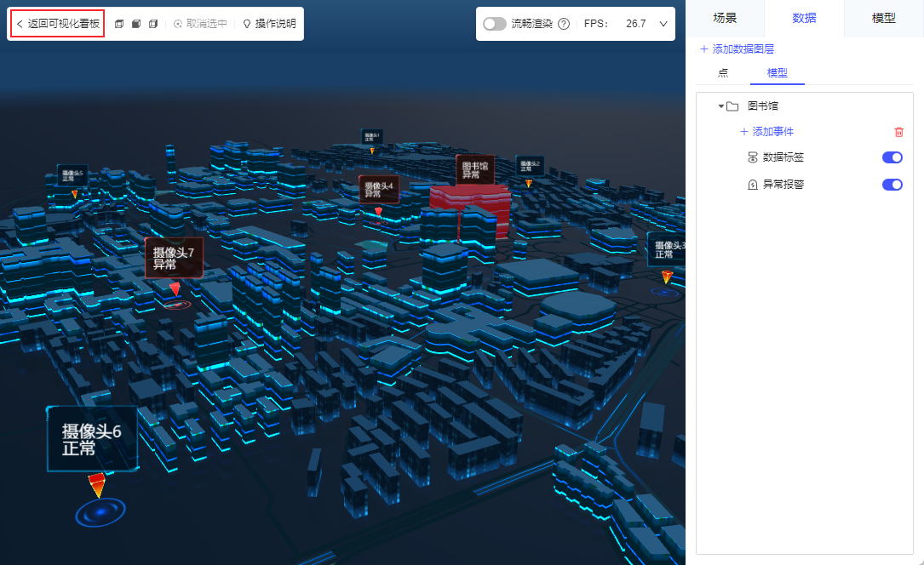The width and height of the screenshot is (924, 565).
Task: Click 返回可视化看板 back button
Action: [x=58, y=24]
